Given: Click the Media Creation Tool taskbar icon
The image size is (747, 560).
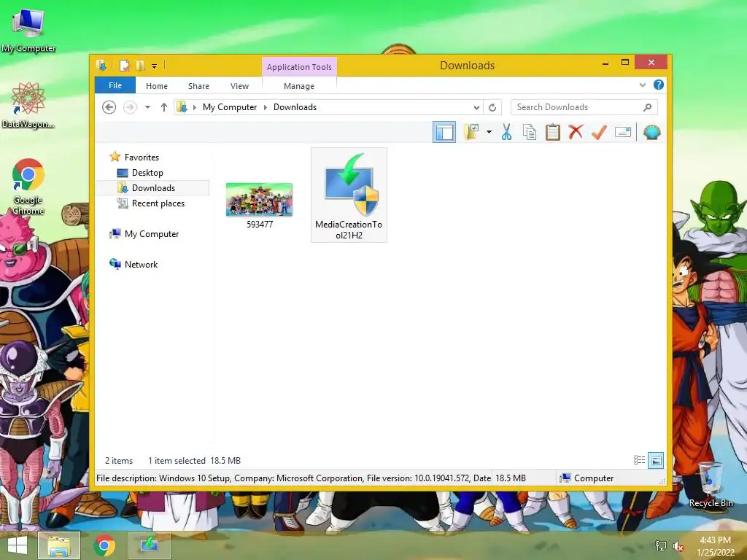Looking at the screenshot, I should pos(150,545).
